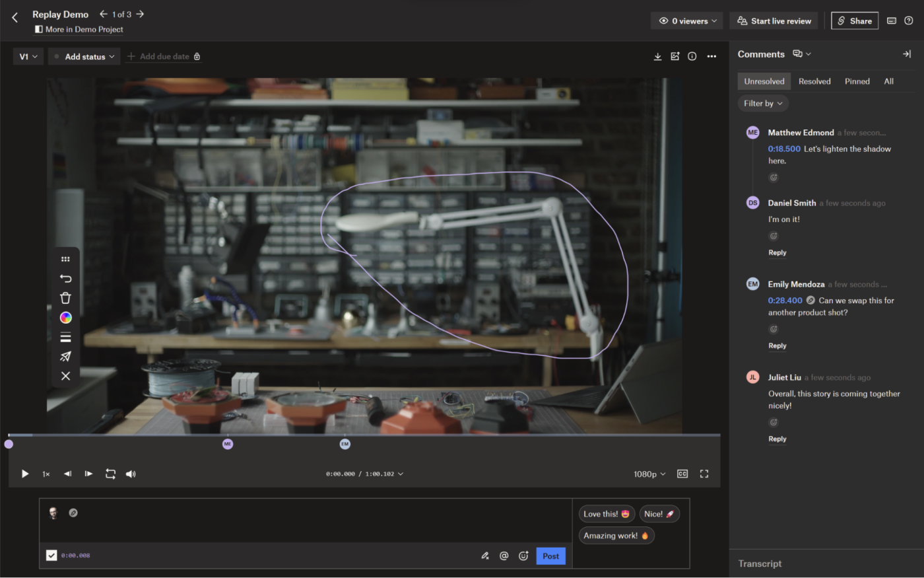Screen dimensions: 924x578
Task: Open More in Demo Project link
Action: 79,30
